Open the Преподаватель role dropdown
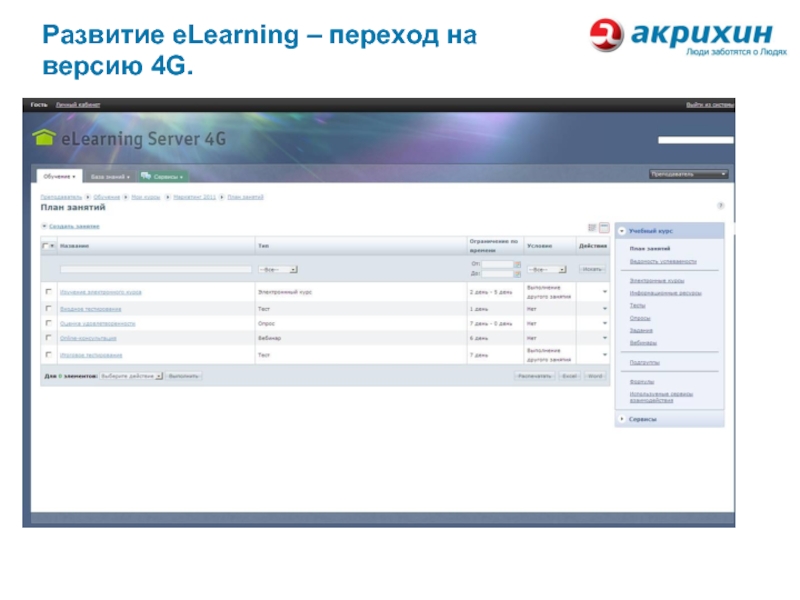This screenshot has height=600, width=800. click(689, 174)
